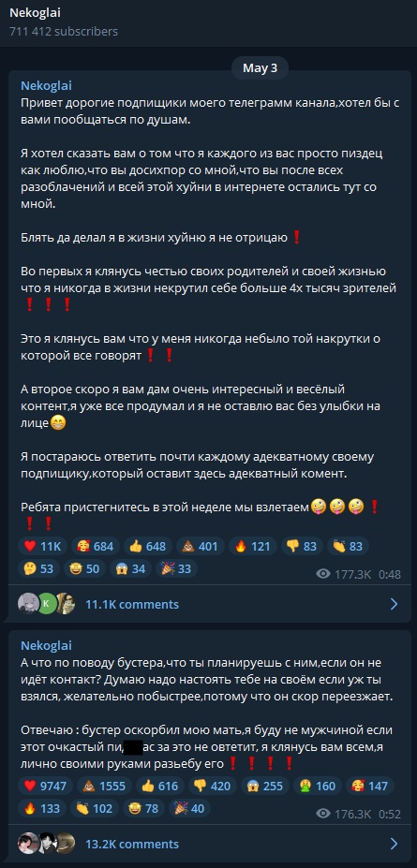
Task: Toggle the heart reaction showing 11K
Action: [x=42, y=547]
